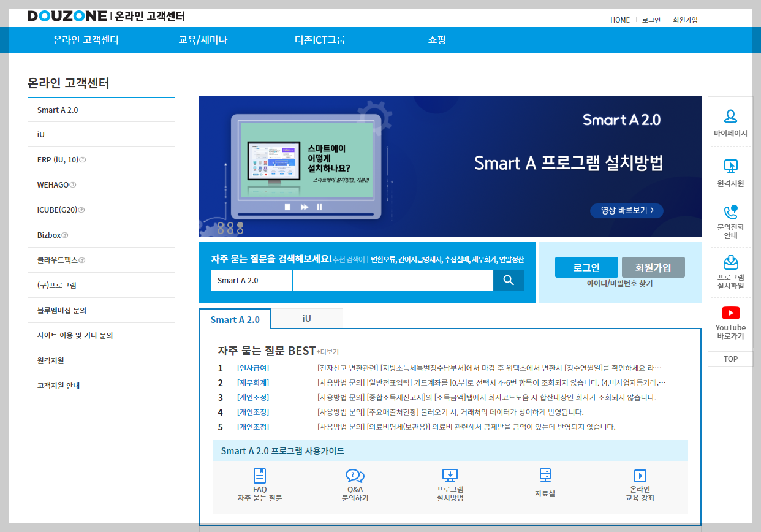Click +더보기 next to 자주 묻는 질문 BEST

tap(328, 352)
